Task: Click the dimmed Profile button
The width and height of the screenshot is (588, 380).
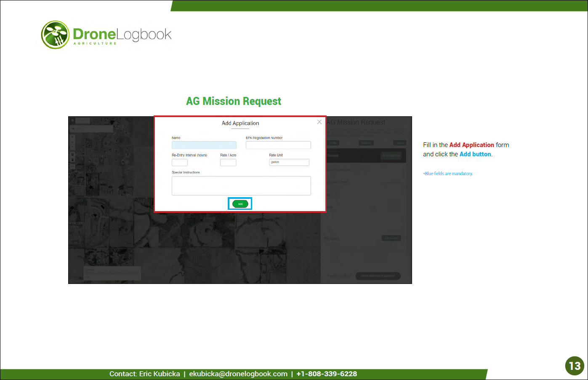Action: coord(333,143)
